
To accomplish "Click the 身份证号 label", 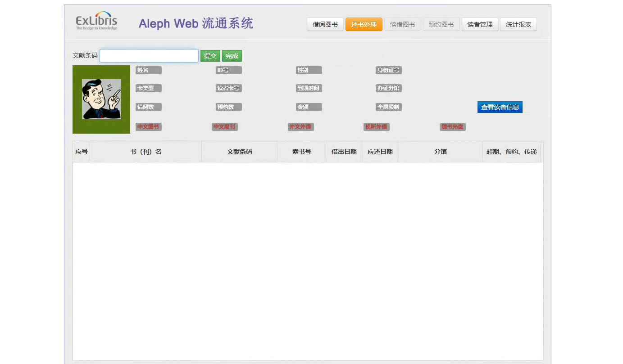I will (389, 70).
